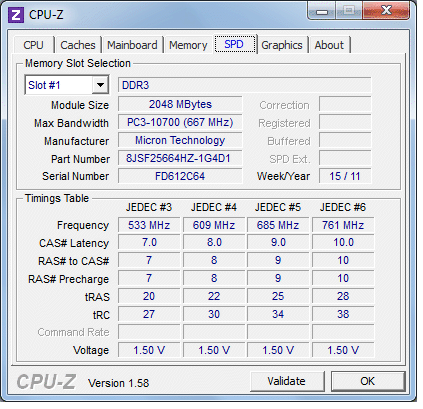The height and width of the screenshot is (409, 423).
Task: Click the JEDEC #3 column header
Action: point(149,207)
